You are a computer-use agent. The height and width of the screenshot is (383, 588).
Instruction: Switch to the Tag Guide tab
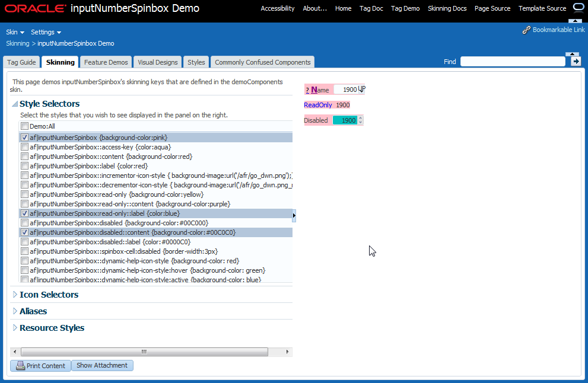tap(21, 62)
